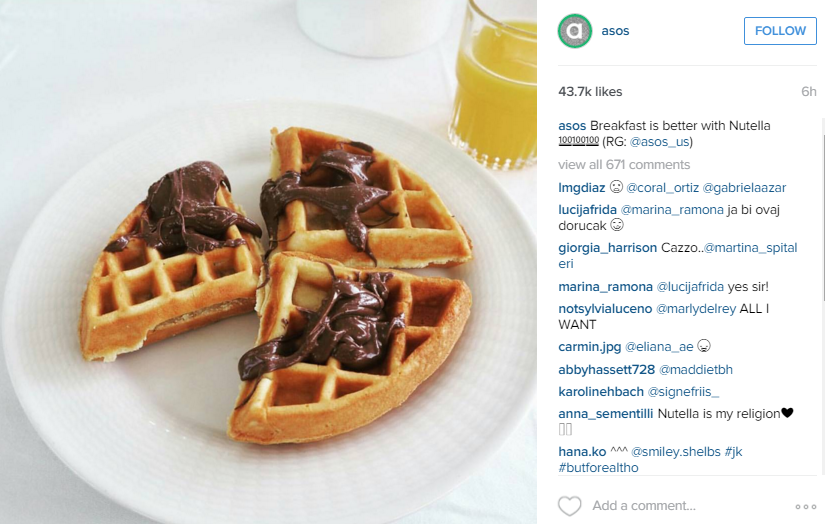Screen dimensions: 825x524
Task: Click in the Add a comment field
Action: 644,506
